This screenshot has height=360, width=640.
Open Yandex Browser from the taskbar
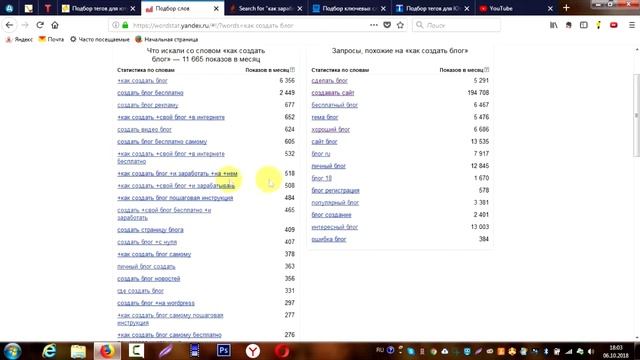click(253, 351)
